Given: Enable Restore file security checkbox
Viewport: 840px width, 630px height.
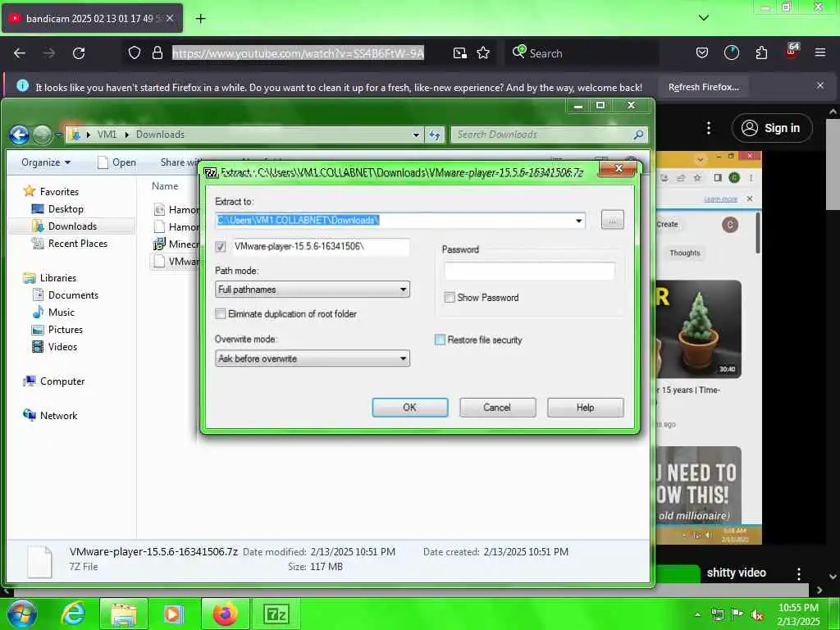Looking at the screenshot, I should [440, 340].
